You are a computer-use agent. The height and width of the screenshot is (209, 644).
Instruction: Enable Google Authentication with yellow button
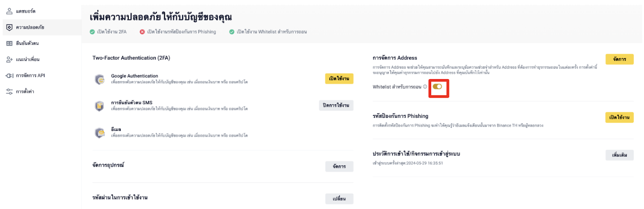pos(339,79)
